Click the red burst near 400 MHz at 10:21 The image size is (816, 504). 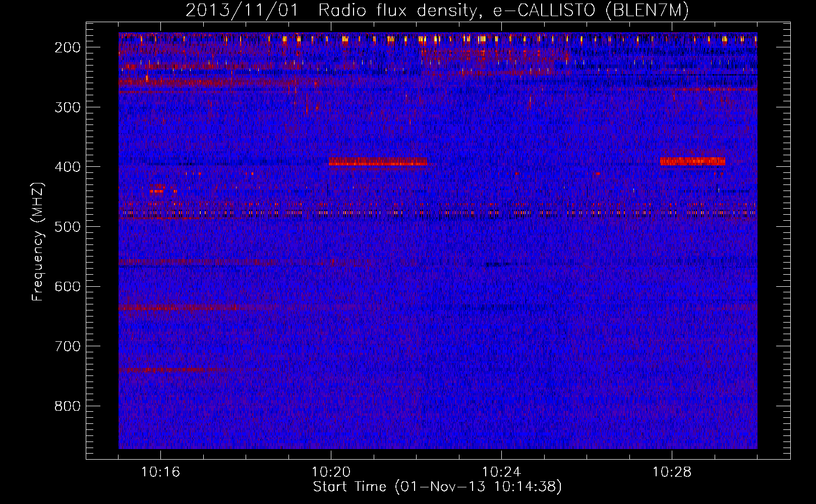pos(378,162)
